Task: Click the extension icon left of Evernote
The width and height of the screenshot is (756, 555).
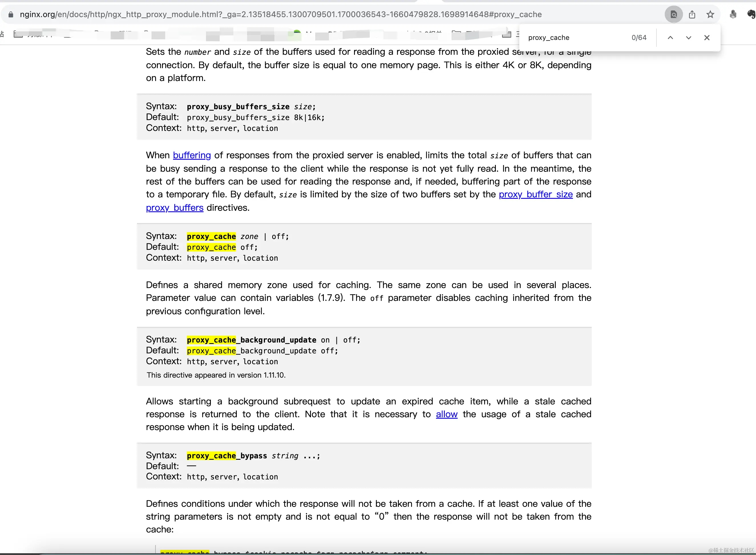Action: [x=733, y=14]
